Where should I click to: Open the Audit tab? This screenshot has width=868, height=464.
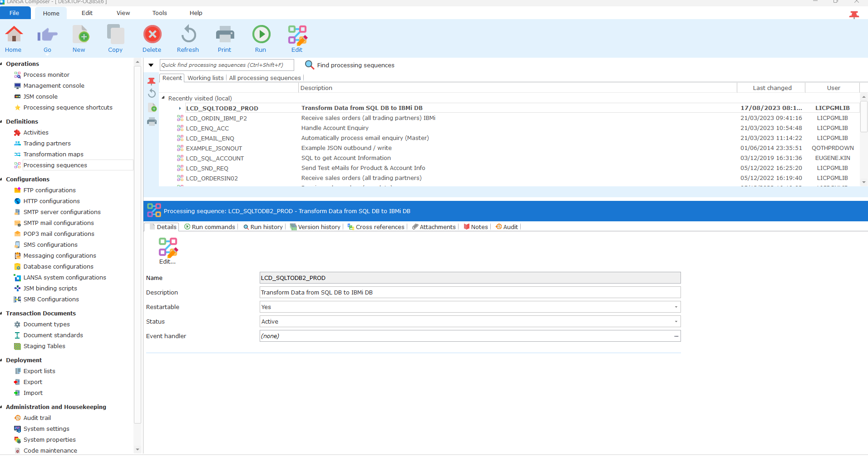507,227
